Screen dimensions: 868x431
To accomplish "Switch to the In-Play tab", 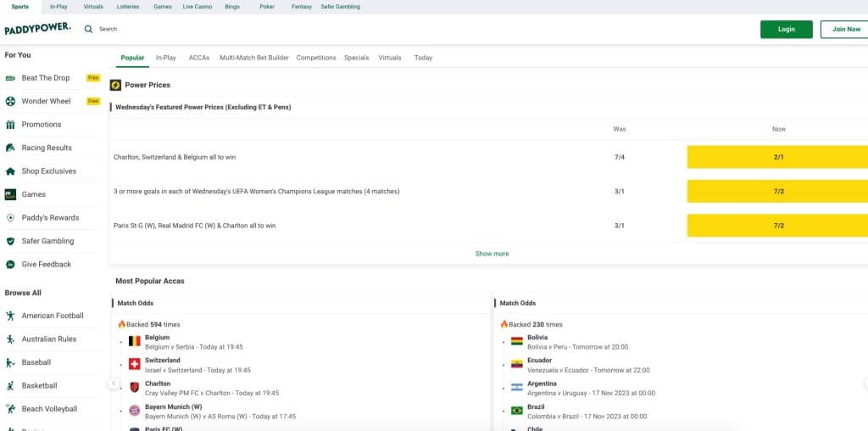I will (166, 58).
